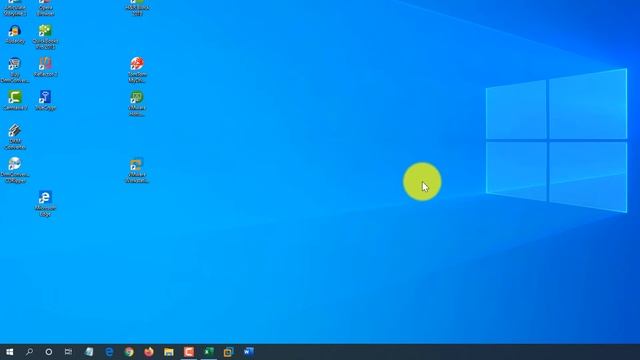
Task: Open the Audacity headphones desktop shortcut
Action: coord(15,34)
